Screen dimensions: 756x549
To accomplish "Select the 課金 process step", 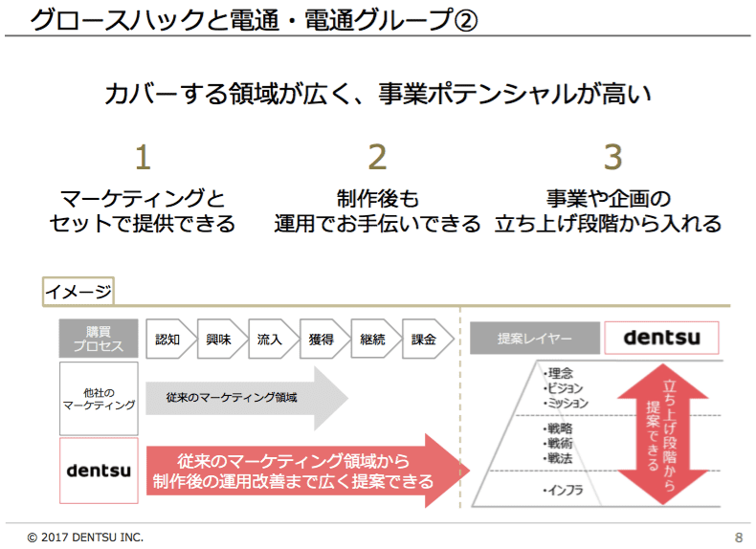I will coord(427,339).
